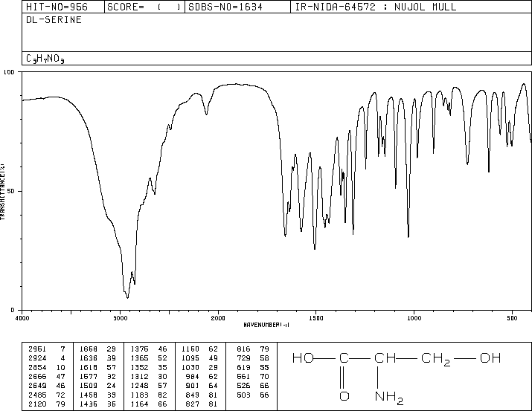
Task: Select the molecular formula C3H7NO3
Action: pyautogui.click(x=45, y=59)
